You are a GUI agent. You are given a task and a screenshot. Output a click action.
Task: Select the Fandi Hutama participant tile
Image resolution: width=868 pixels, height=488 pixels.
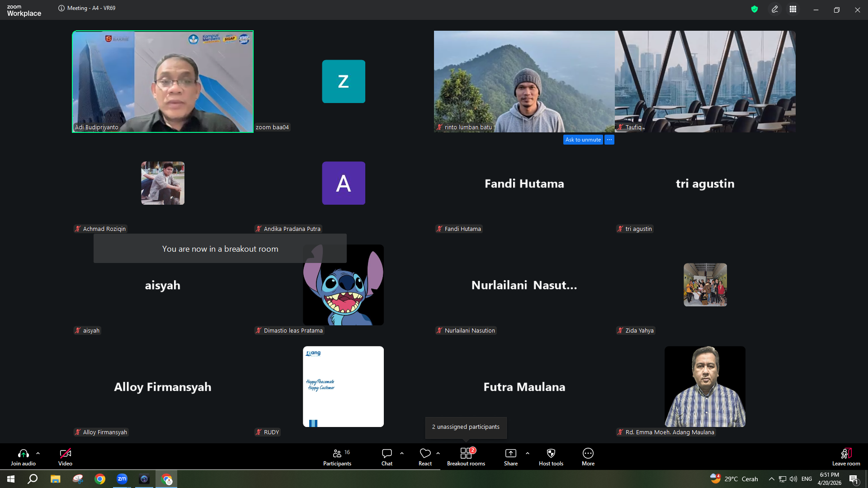[x=524, y=183]
